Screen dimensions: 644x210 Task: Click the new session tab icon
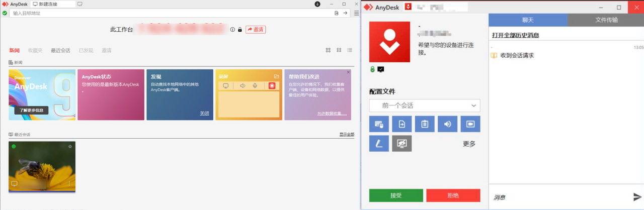[x=80, y=4]
